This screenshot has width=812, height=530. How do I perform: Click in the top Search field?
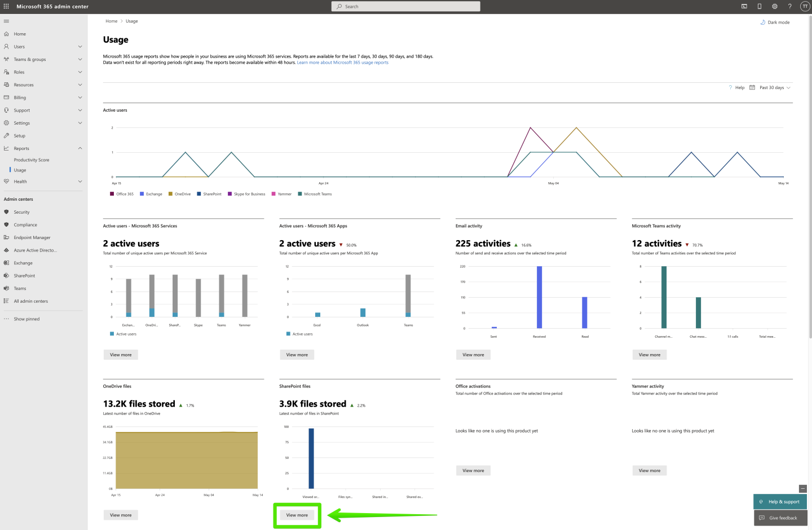[x=406, y=6]
